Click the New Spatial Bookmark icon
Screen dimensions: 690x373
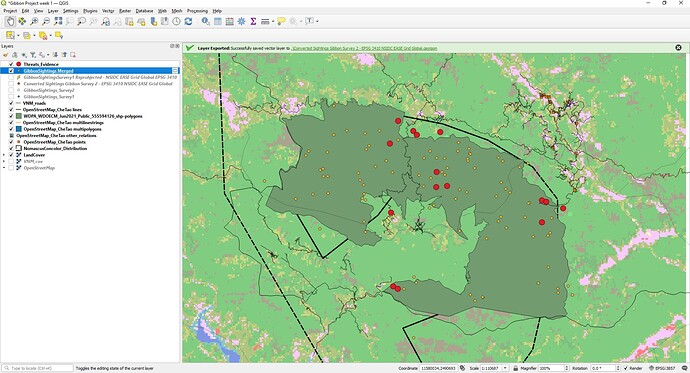click(153, 21)
